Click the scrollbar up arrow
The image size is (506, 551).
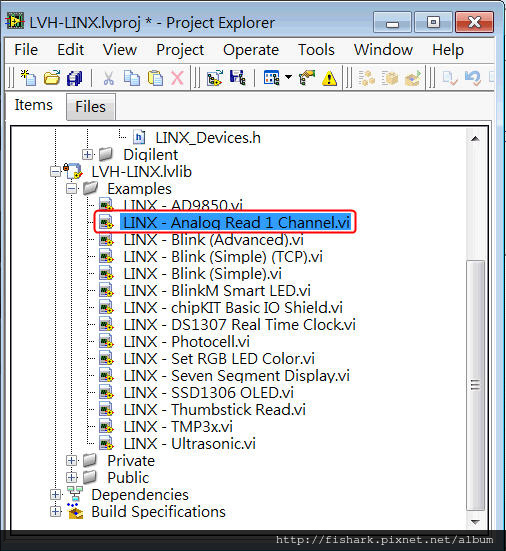pos(475,138)
